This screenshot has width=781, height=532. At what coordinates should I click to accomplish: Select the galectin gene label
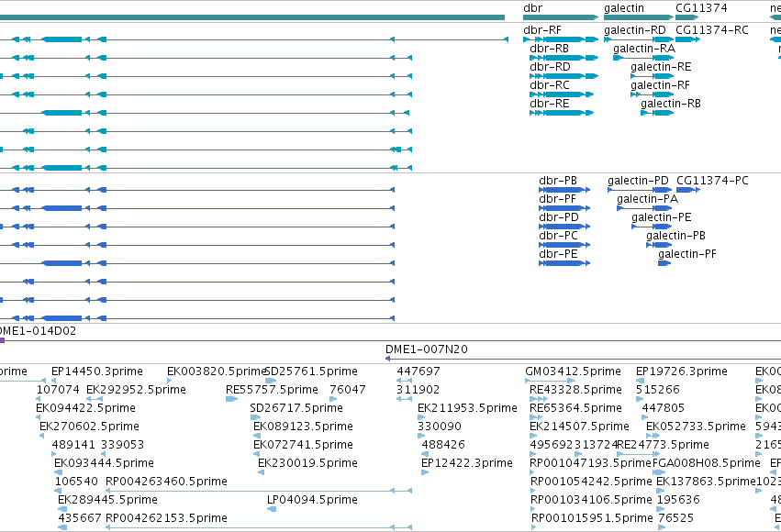(x=623, y=8)
